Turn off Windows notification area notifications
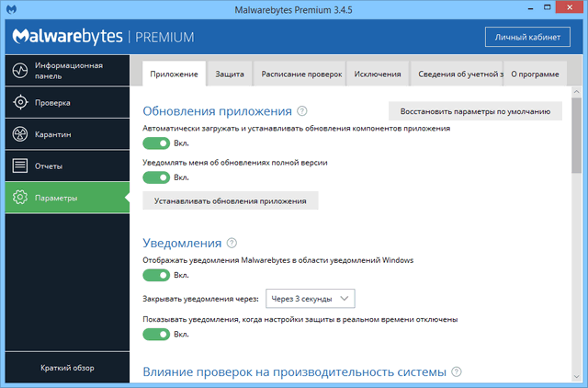Viewport: 588px width, 388px height. [156, 275]
